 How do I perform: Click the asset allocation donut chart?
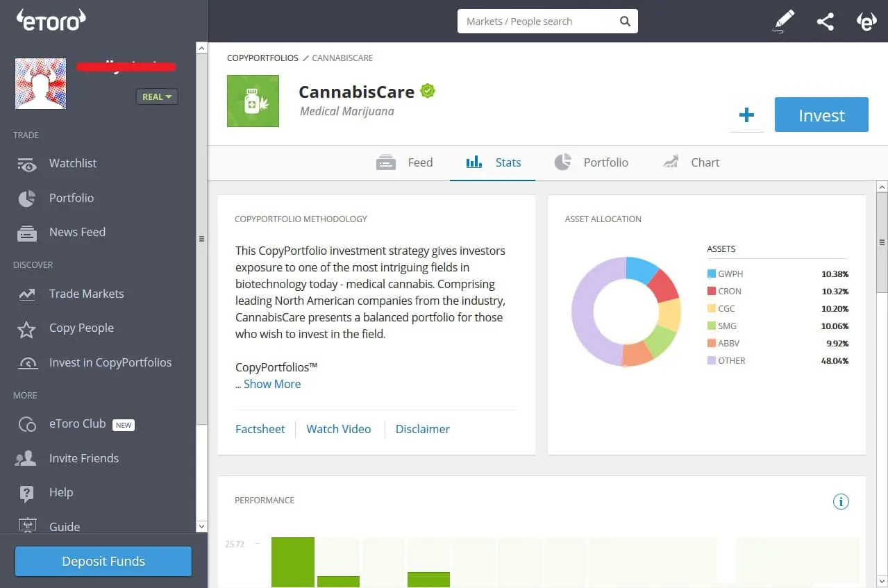pos(626,311)
